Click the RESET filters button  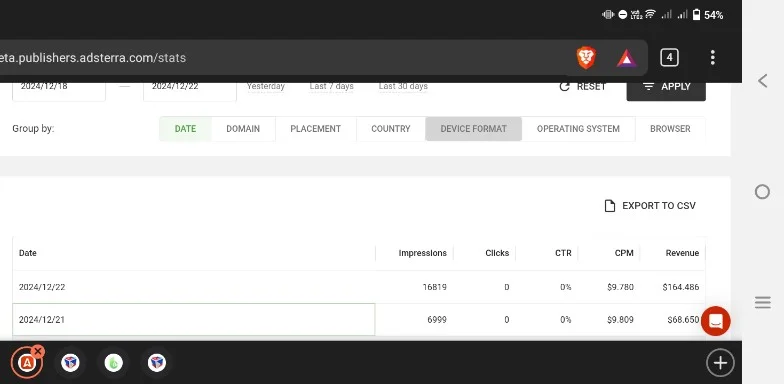(582, 86)
